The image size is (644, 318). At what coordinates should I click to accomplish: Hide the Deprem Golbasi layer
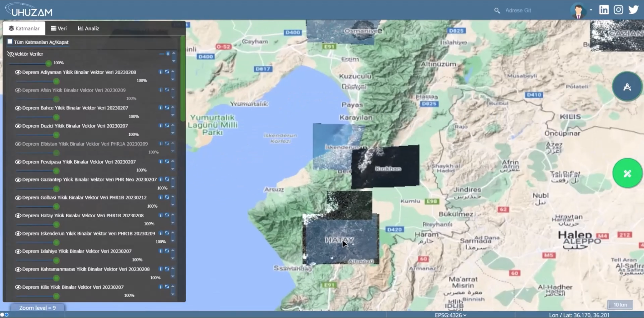click(18, 197)
